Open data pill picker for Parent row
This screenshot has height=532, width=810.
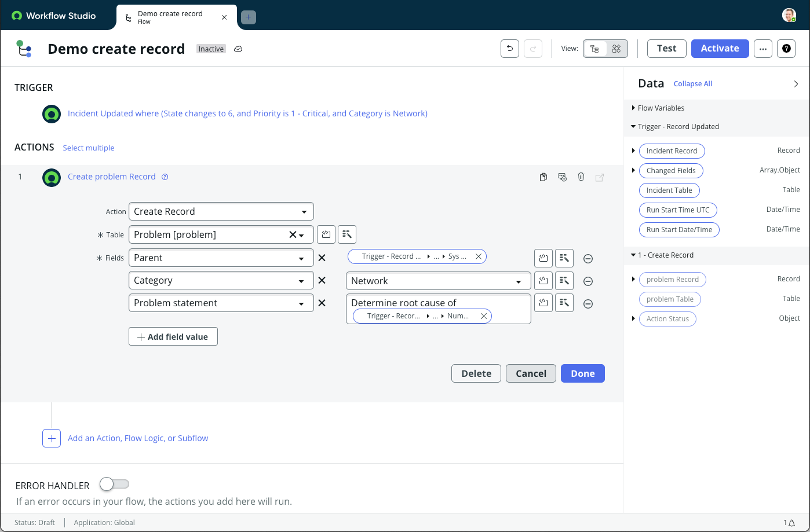564,258
